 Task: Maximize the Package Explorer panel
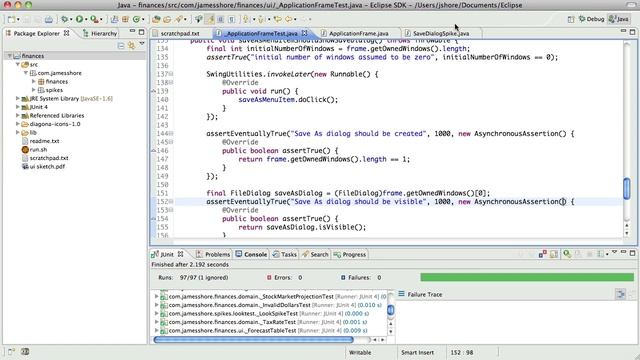(x=141, y=32)
